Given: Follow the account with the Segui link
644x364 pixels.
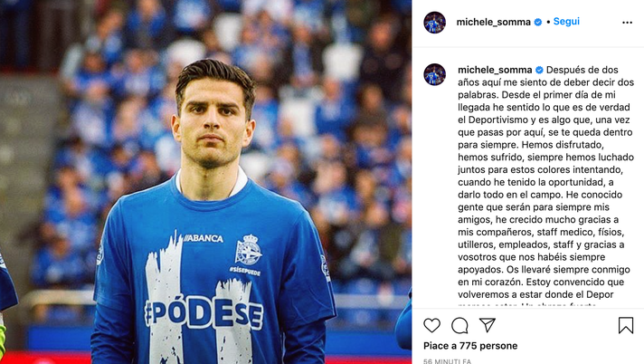Looking at the screenshot, I should pos(566,22).
